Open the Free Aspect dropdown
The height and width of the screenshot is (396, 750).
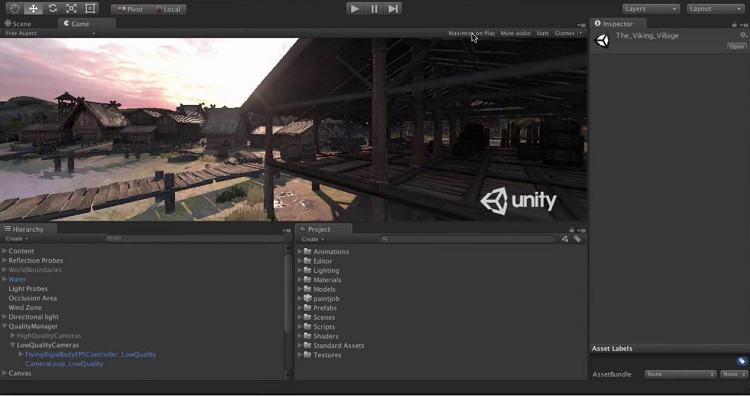[50, 33]
